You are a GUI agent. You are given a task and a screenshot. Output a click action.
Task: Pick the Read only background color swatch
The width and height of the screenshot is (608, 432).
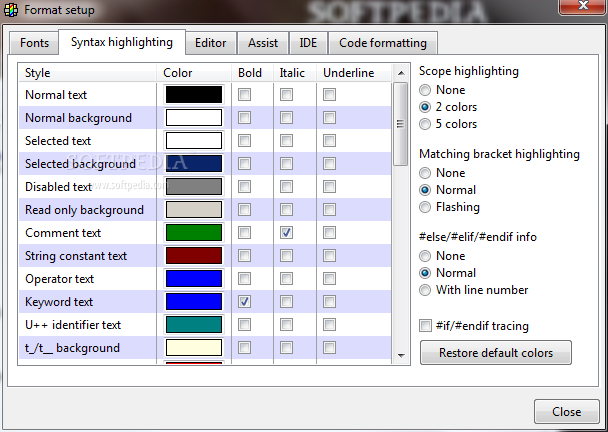coord(194,210)
